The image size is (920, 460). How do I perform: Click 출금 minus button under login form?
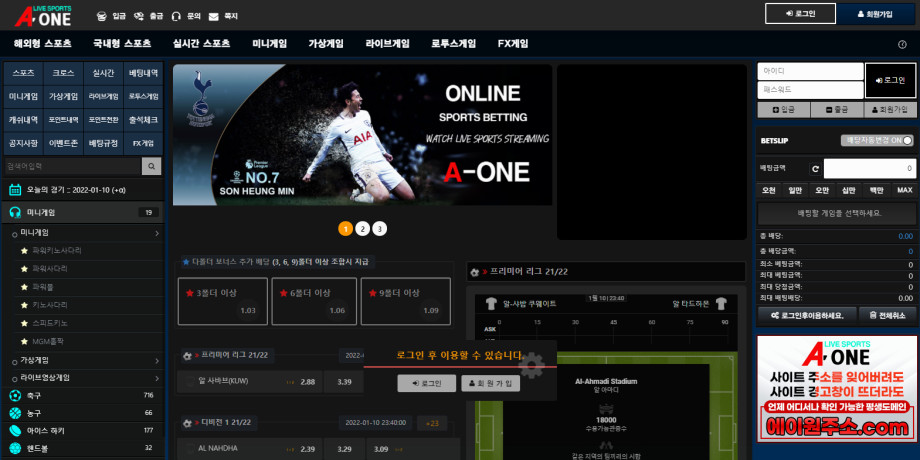pos(837,110)
